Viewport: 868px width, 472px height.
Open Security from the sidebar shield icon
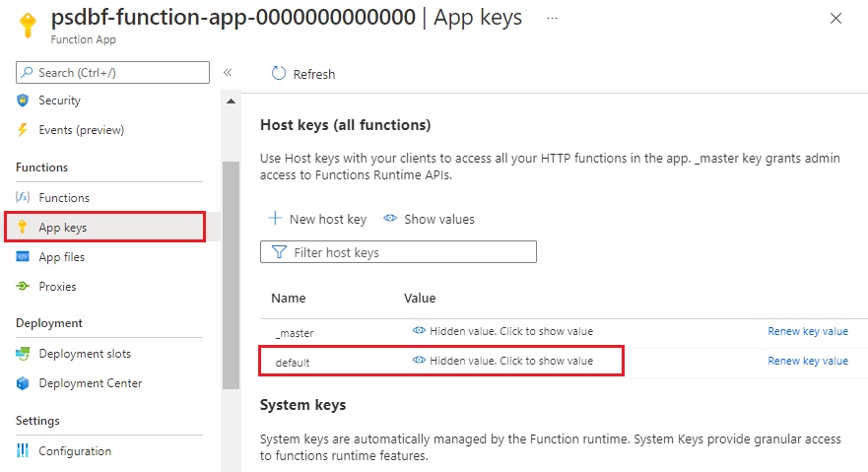[24, 101]
